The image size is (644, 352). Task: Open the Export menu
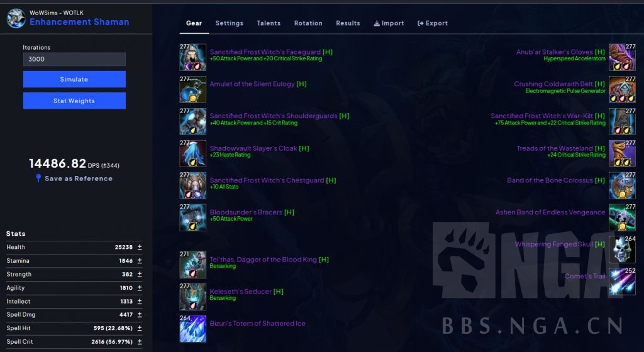pos(433,23)
